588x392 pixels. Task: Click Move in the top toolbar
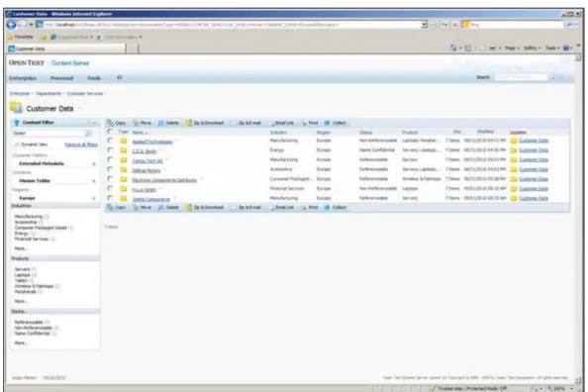click(x=143, y=123)
